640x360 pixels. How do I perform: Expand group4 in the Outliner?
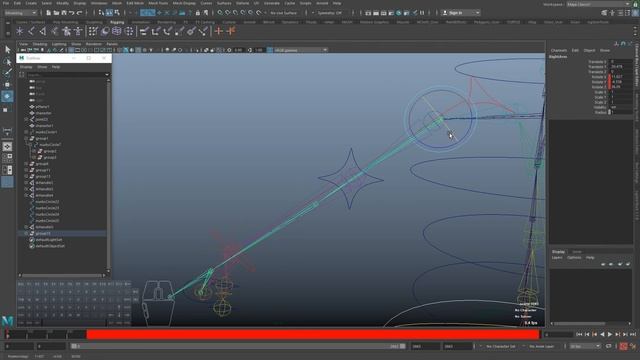point(27,164)
